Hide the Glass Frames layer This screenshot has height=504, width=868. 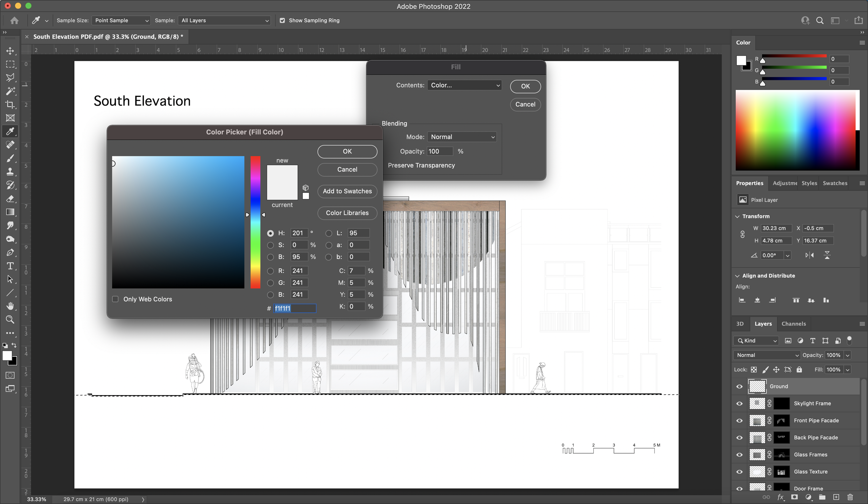[x=739, y=454]
